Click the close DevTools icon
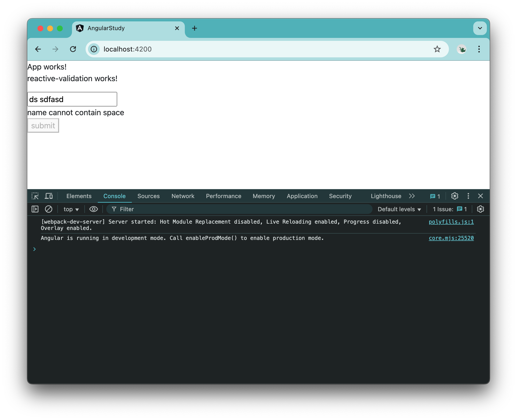The image size is (517, 420). [481, 196]
